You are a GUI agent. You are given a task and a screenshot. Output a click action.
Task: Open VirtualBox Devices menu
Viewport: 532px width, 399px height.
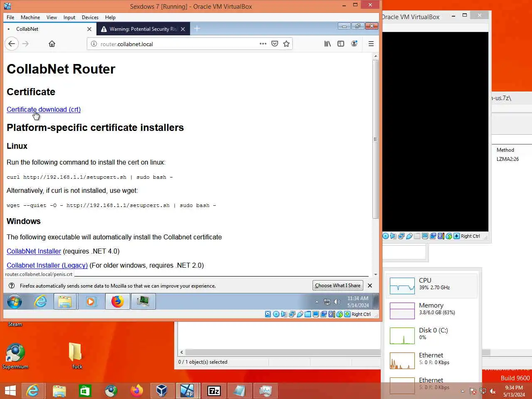(x=90, y=17)
